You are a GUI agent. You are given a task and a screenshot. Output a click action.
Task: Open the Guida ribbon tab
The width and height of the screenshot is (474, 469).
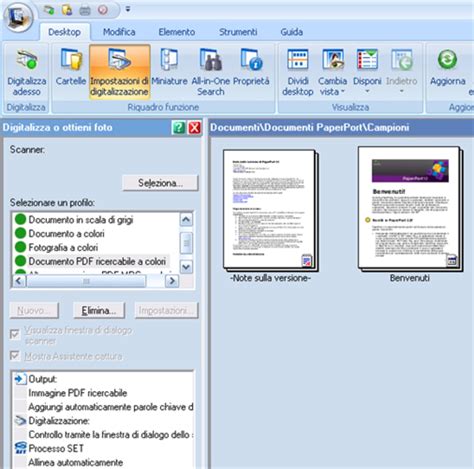click(292, 32)
